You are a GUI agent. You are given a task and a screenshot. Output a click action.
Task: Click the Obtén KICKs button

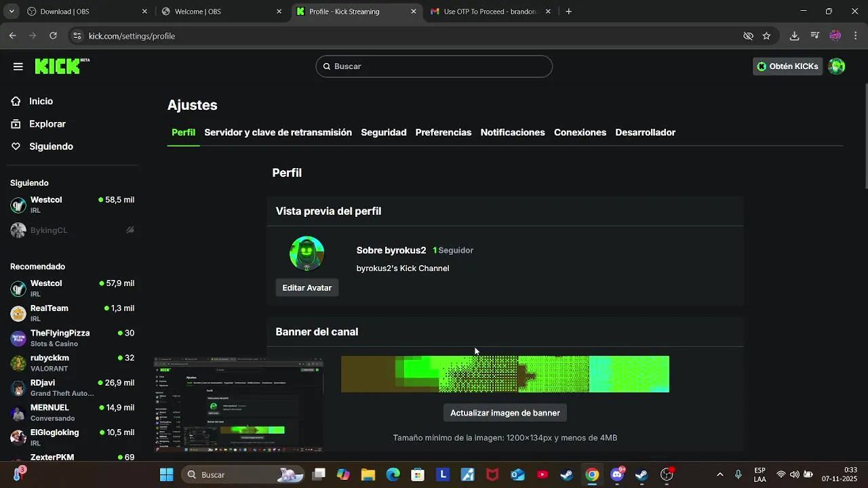coord(787,66)
